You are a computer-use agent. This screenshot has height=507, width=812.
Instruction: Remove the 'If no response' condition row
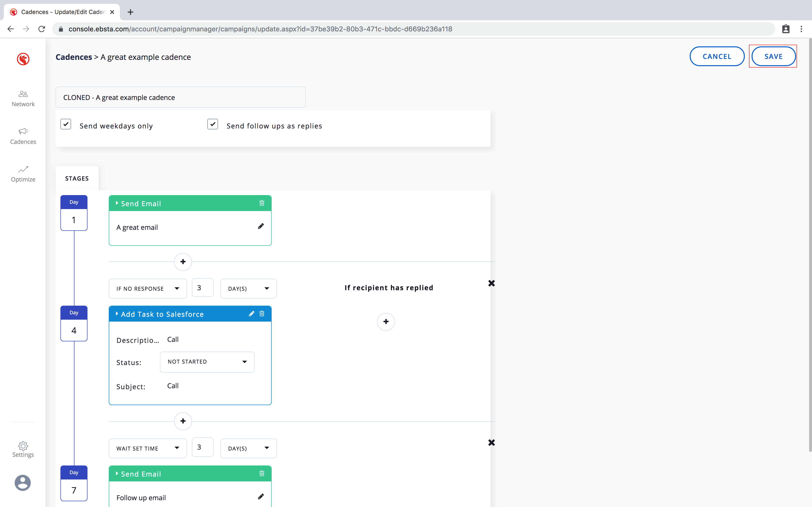tap(491, 283)
